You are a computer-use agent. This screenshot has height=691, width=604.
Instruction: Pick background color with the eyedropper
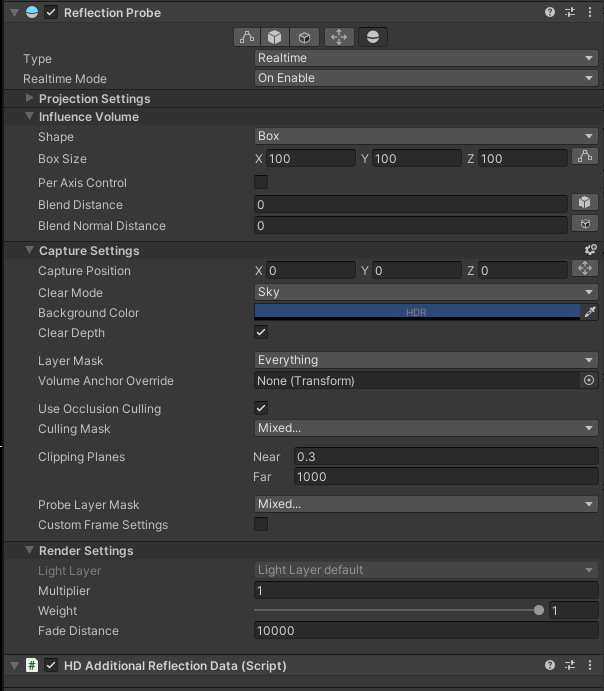point(590,313)
